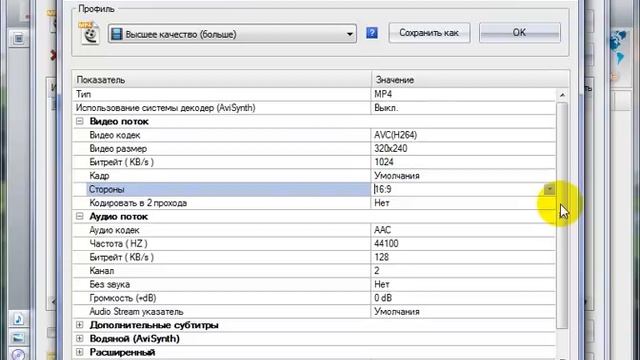
Task: Click the Выкл. AviSynth decoder value
Action: 386,108
